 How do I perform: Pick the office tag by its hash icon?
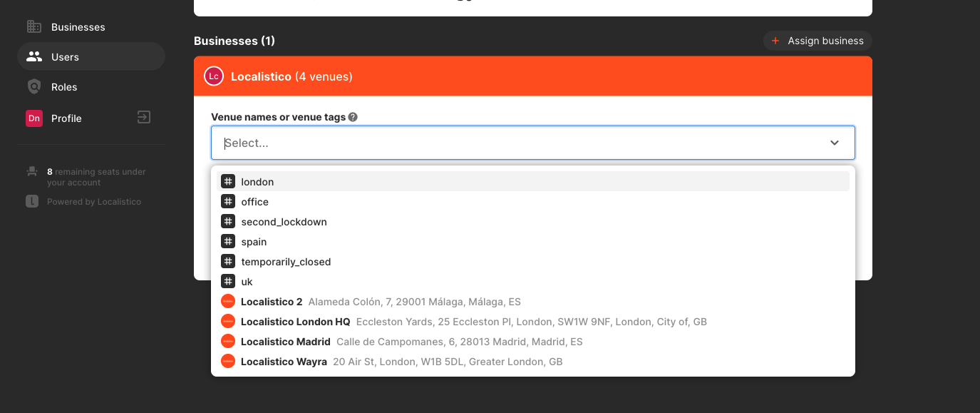pyautogui.click(x=228, y=202)
